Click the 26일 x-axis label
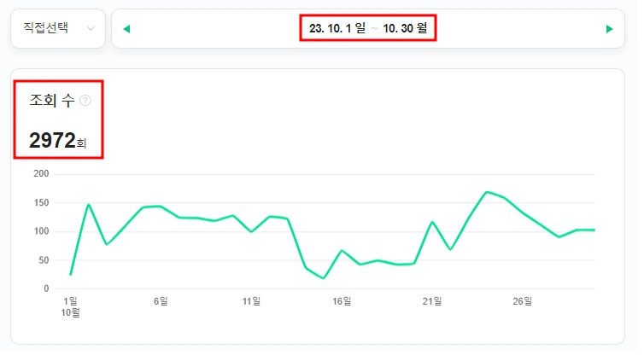This screenshot has width=644, height=361. click(x=523, y=301)
